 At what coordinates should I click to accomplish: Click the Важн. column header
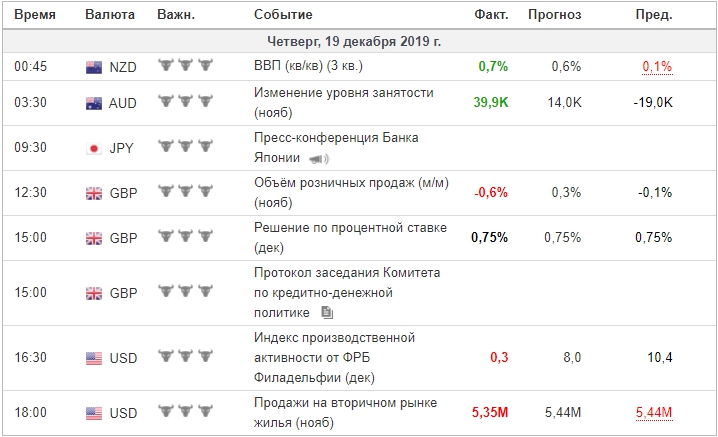point(180,16)
